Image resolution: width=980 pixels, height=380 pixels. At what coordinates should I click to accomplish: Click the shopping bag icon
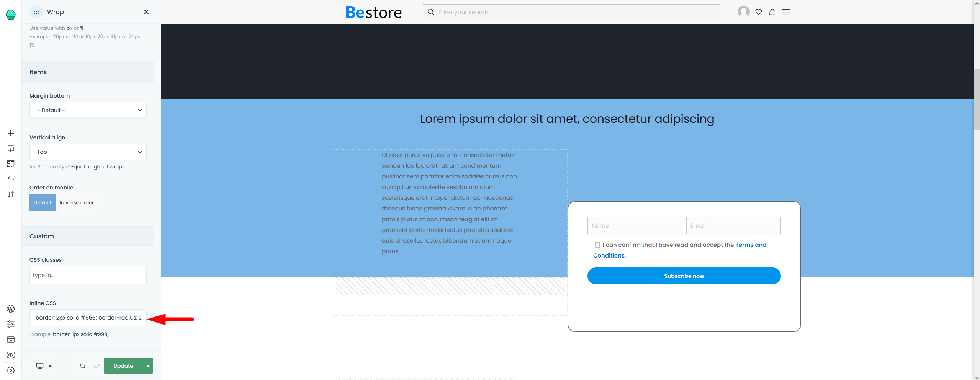[x=772, y=12]
